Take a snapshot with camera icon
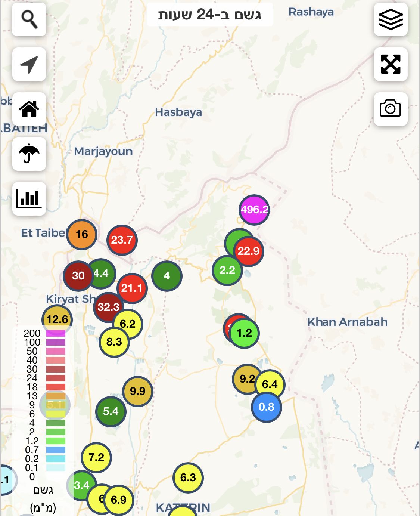The height and width of the screenshot is (516, 420). (391, 109)
